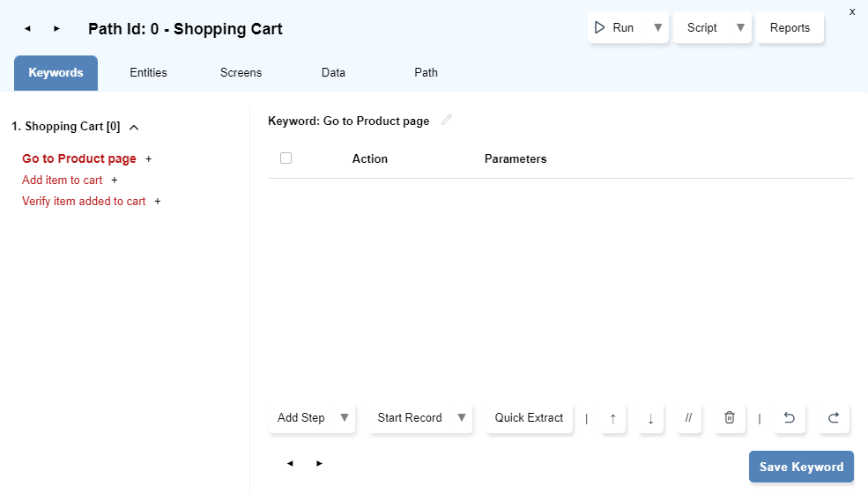Click the Quick Extract button
Screen dimensions: 868x493
[529, 418]
